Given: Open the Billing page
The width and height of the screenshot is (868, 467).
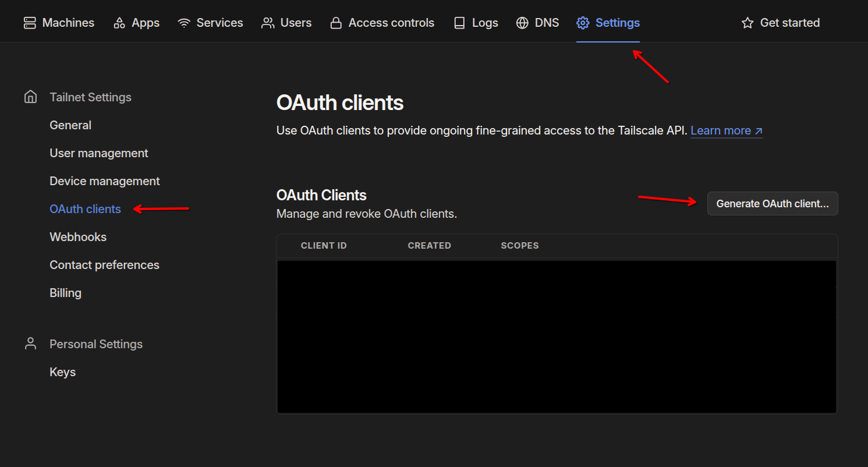Looking at the screenshot, I should [65, 293].
